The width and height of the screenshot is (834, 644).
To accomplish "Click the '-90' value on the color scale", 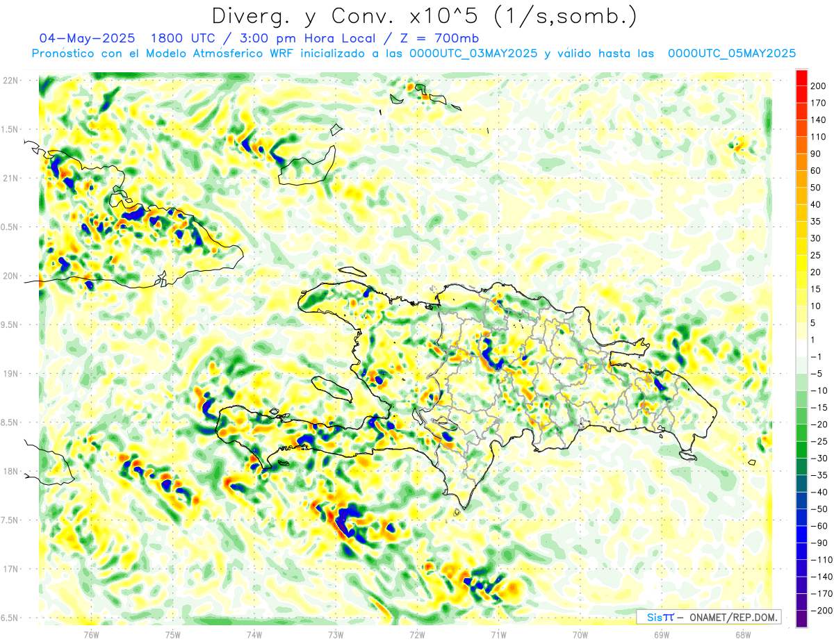I will point(821,543).
